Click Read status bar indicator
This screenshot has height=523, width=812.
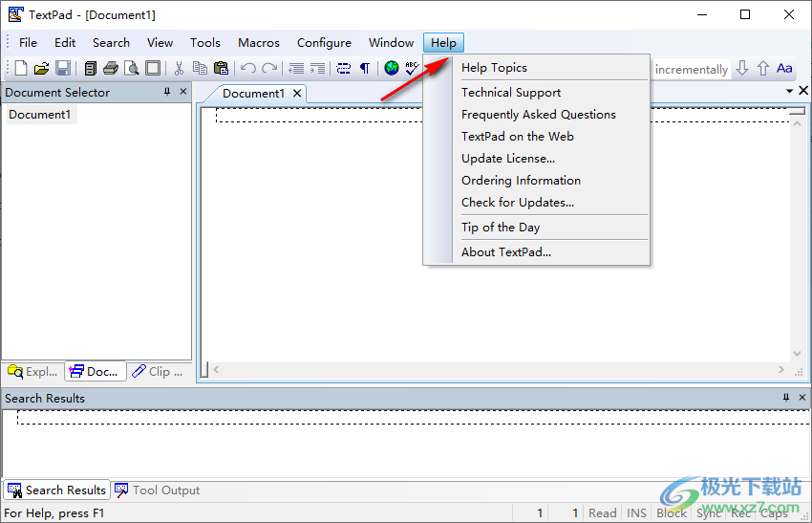602,513
